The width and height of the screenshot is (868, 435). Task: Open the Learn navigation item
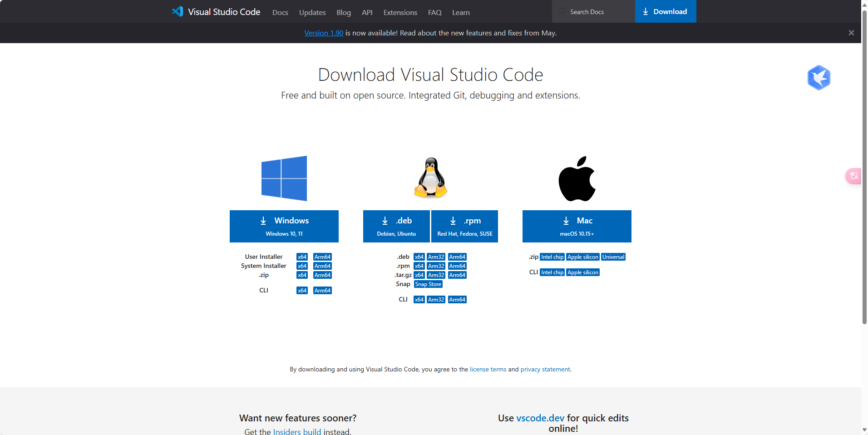pos(461,12)
